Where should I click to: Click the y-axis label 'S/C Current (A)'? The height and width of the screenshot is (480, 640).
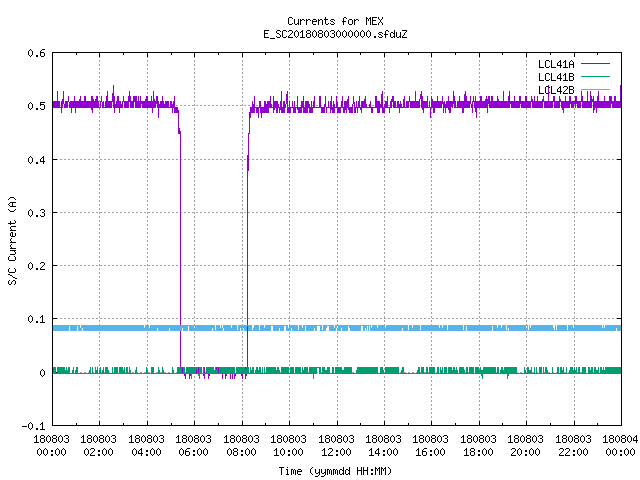[x=12, y=240]
